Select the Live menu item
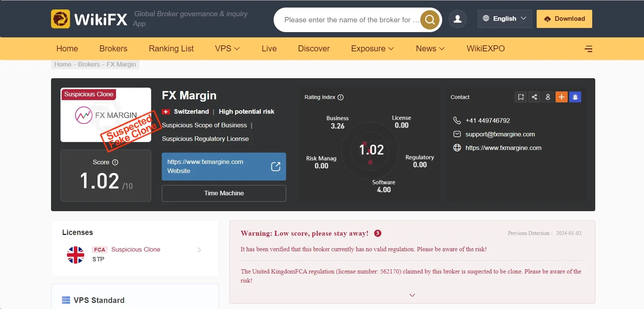The height and width of the screenshot is (309, 644). (269, 49)
